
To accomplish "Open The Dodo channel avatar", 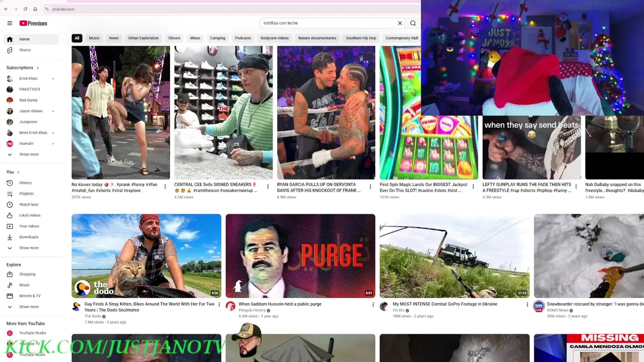I will tap(76, 306).
